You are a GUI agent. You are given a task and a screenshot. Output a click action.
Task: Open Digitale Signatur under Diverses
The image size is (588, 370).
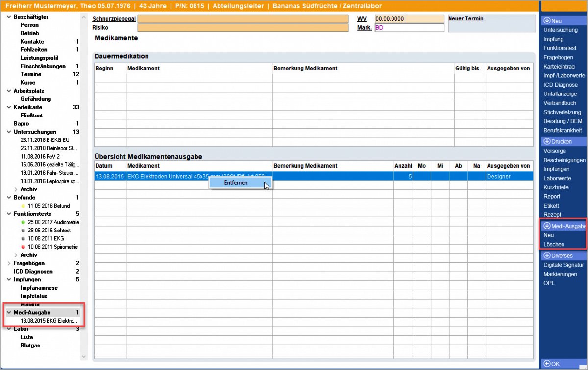click(x=563, y=265)
